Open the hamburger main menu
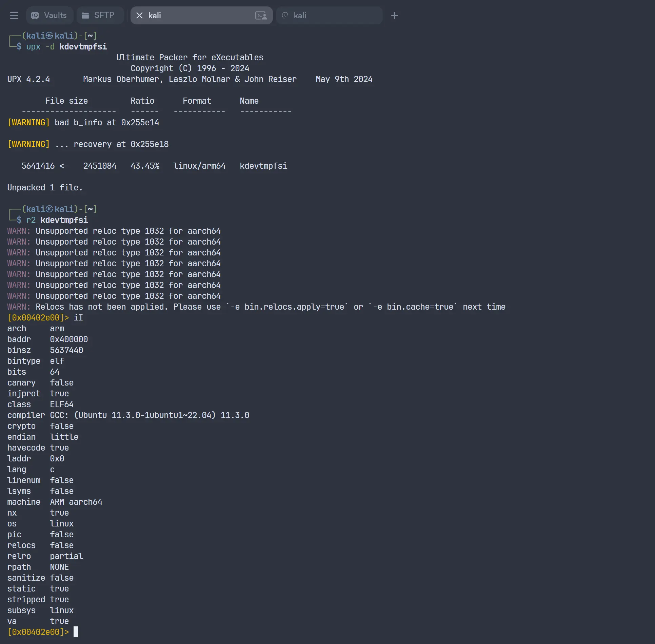 (x=14, y=16)
